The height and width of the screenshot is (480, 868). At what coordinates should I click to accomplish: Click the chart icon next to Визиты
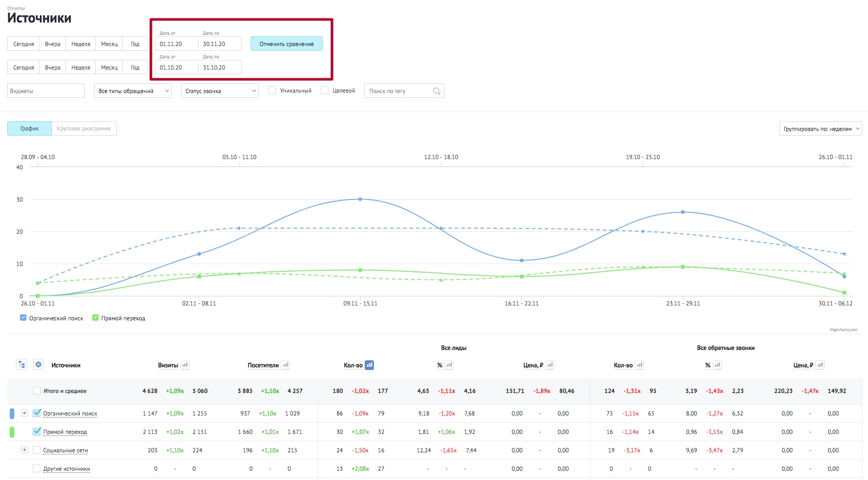coord(185,365)
